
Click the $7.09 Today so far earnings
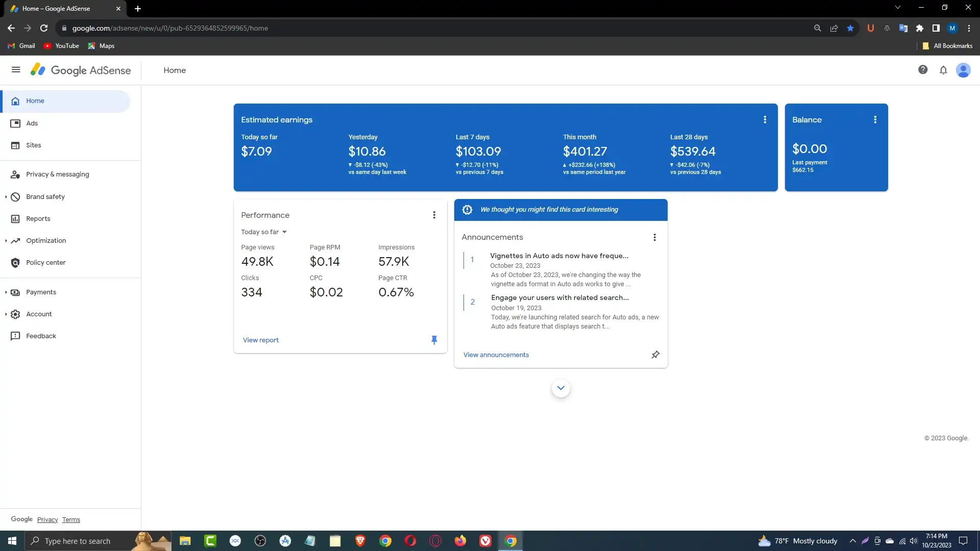click(x=256, y=152)
